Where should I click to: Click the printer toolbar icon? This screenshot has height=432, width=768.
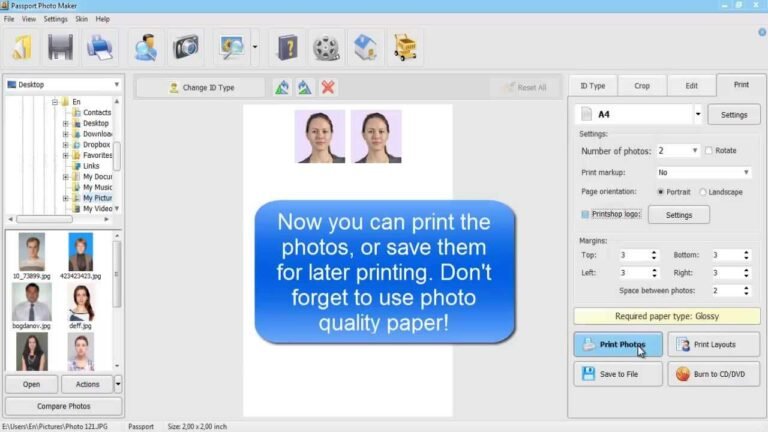99,48
